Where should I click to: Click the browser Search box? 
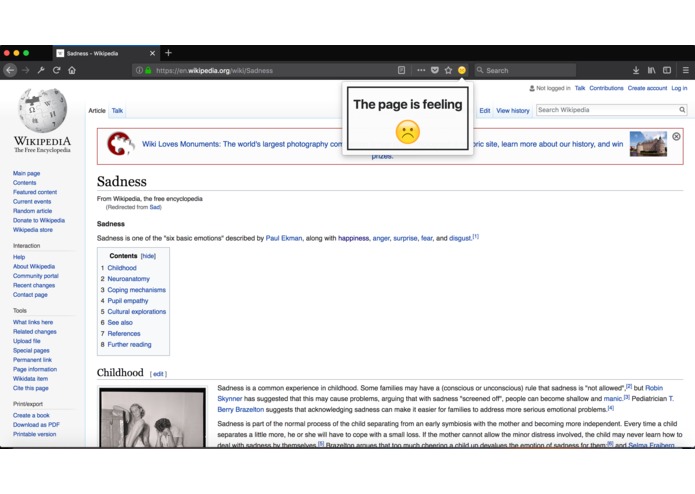click(524, 70)
